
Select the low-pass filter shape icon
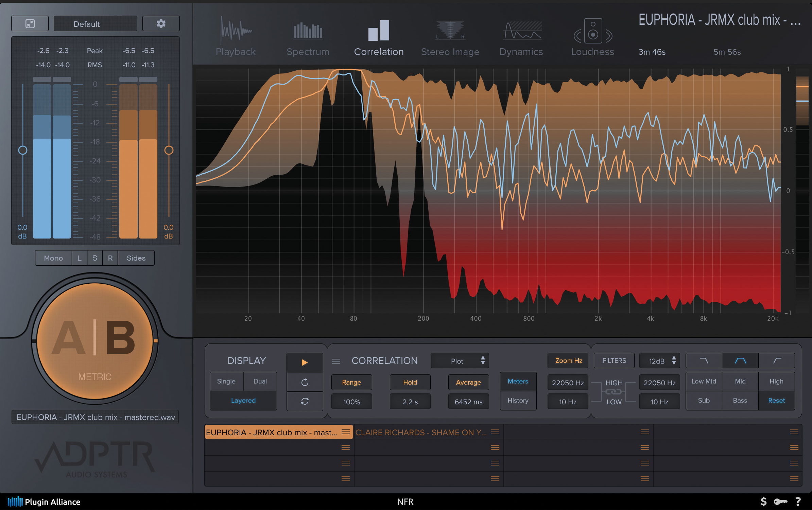[704, 360]
